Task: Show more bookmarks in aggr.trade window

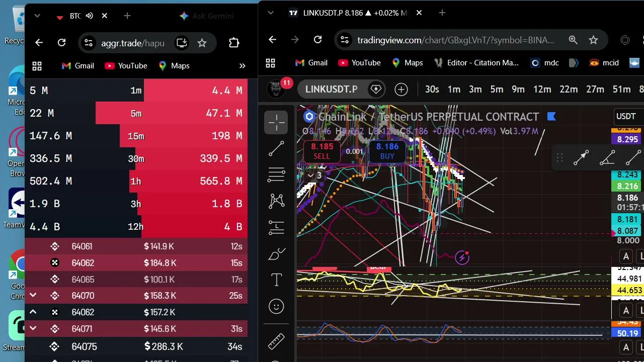Action: coord(242,66)
